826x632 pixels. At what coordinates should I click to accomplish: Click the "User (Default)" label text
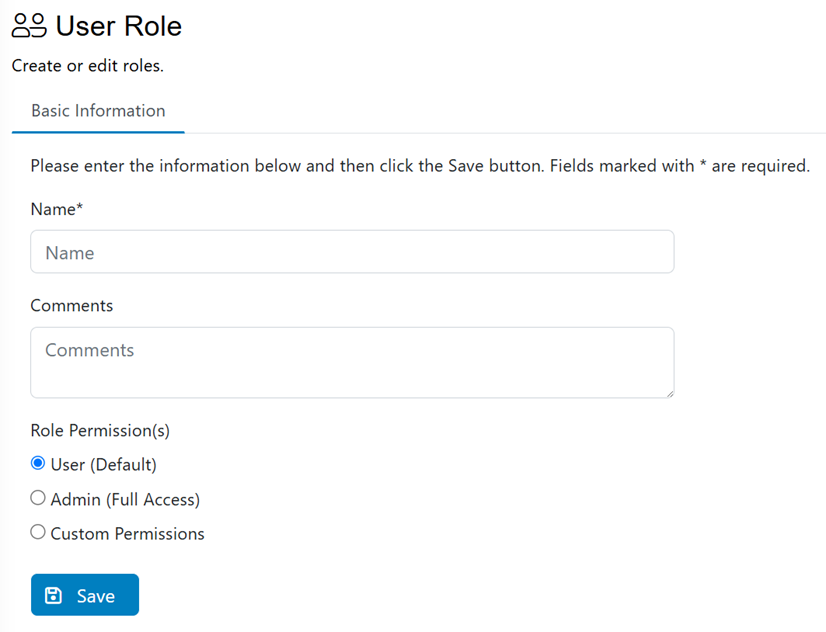coord(104,465)
